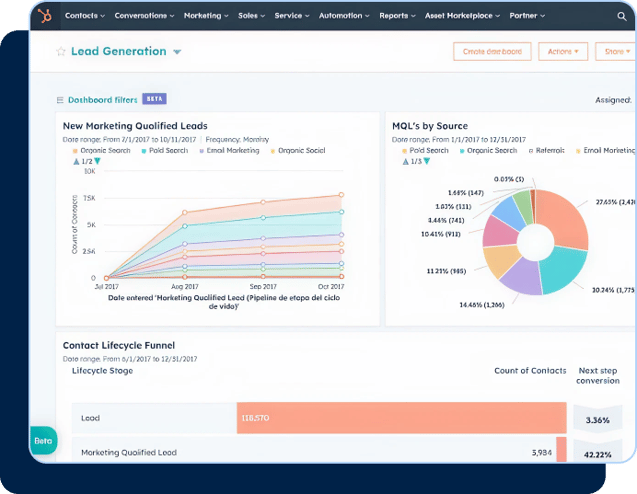
Task: Toggle Organic Social legend in New MQL chart
Action: click(298, 151)
